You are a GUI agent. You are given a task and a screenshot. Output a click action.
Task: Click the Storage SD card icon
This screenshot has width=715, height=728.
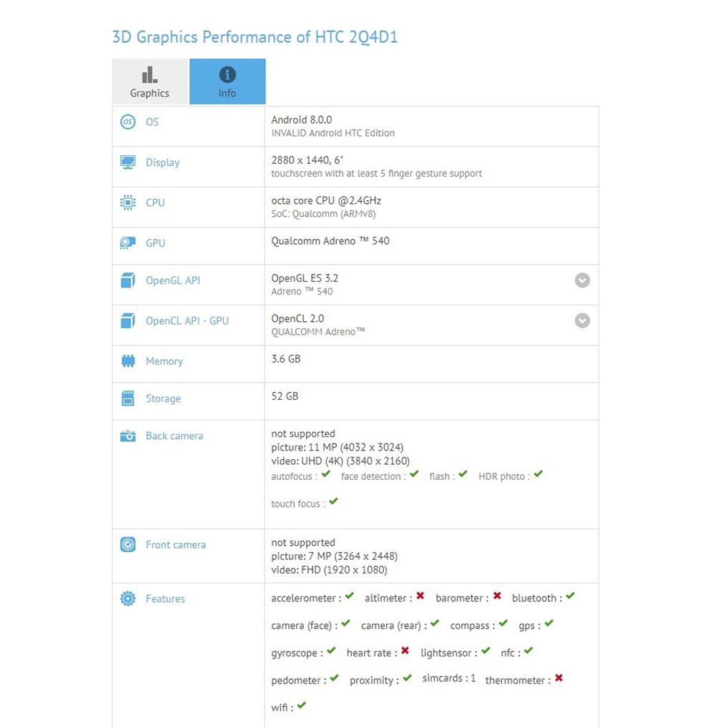pos(128,398)
